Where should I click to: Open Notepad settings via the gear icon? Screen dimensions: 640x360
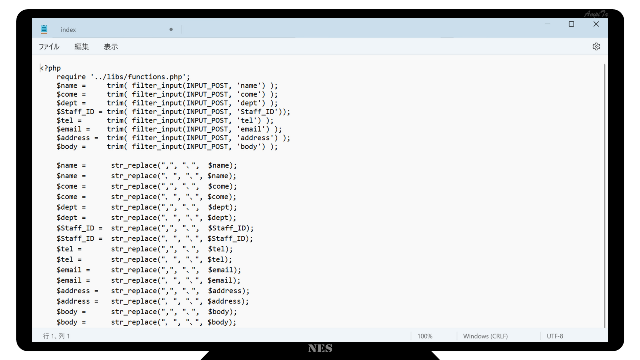click(x=596, y=47)
